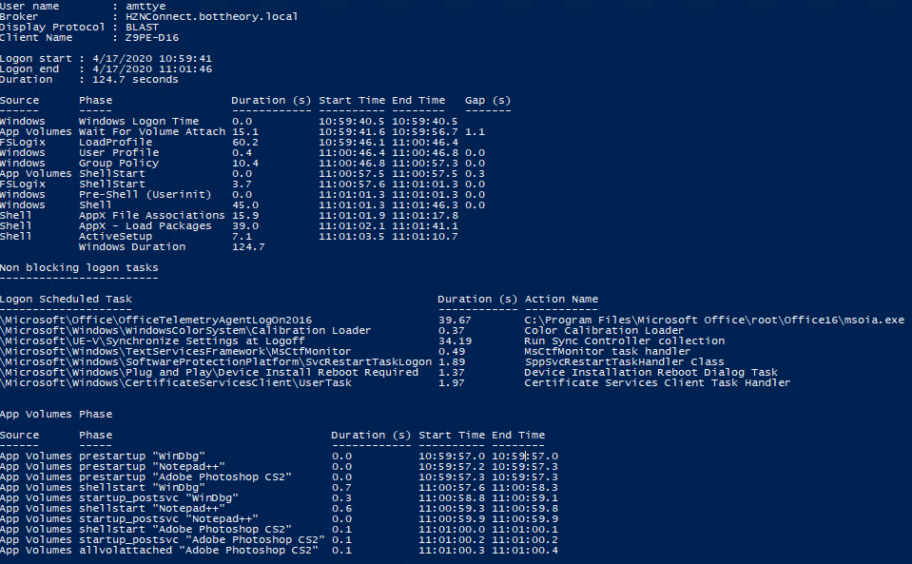Click the Windows Duration total 124.7

click(248, 247)
